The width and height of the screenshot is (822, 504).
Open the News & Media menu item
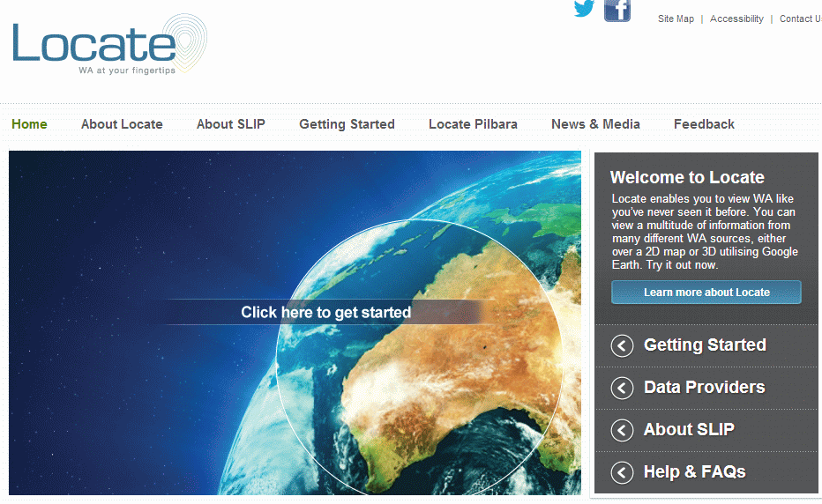[595, 124]
